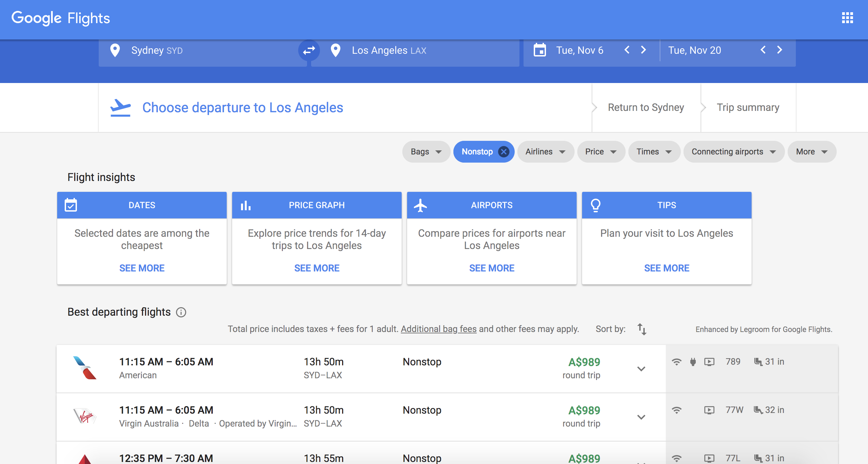Click Wi-Fi icon on American flight row
Viewport: 868px width, 464px height.
[677, 362]
